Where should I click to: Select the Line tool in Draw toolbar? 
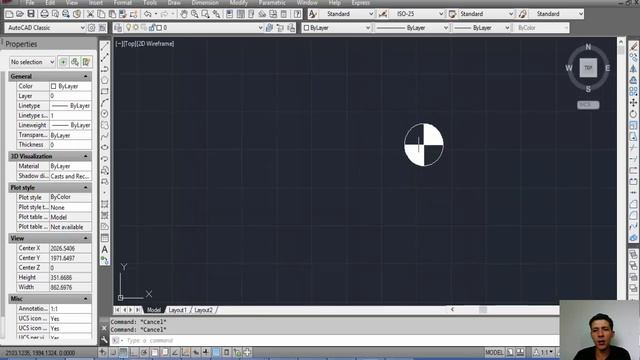pyautogui.click(x=104, y=46)
